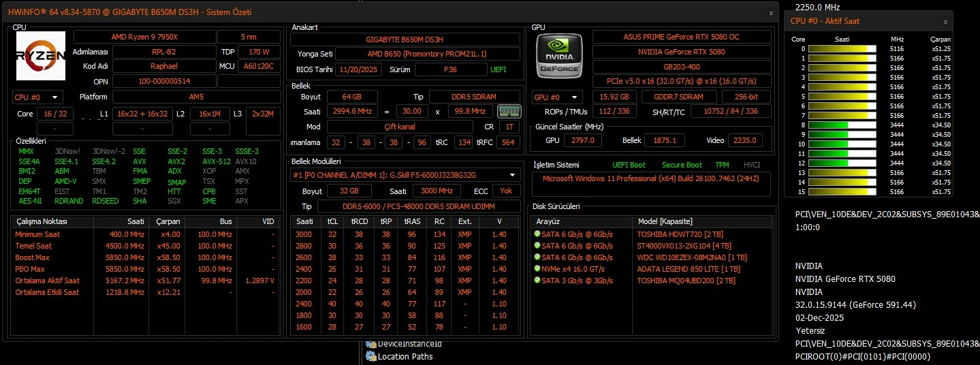
Task: Click the ST4000VX013-2XG104 [4 TB] entry
Action: (684, 246)
